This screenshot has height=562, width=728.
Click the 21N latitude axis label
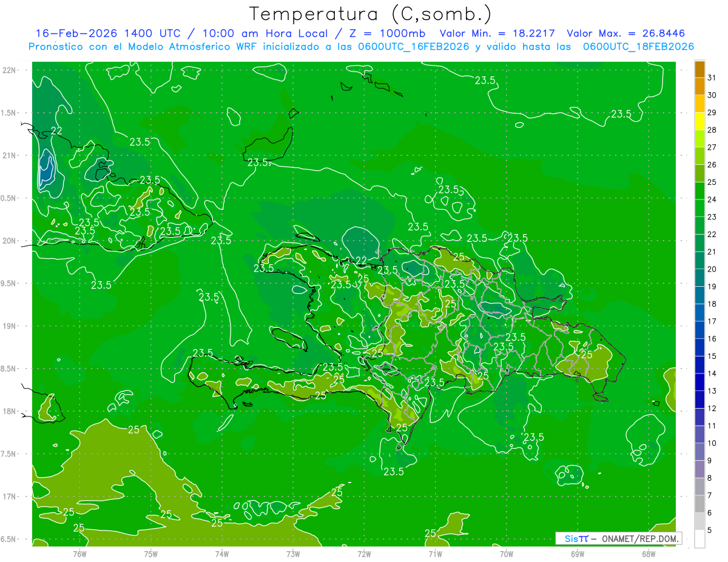pos(10,155)
